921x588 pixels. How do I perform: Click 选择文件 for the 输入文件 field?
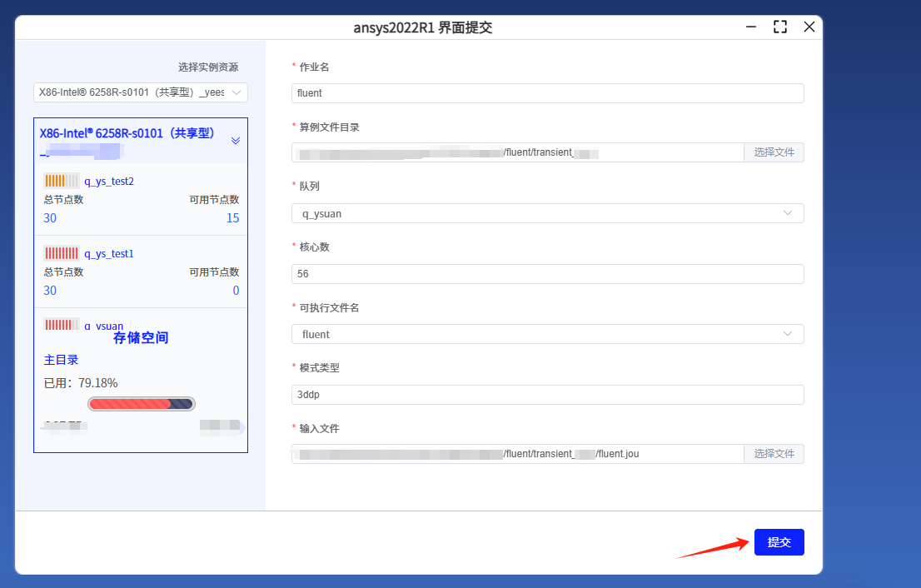click(774, 454)
